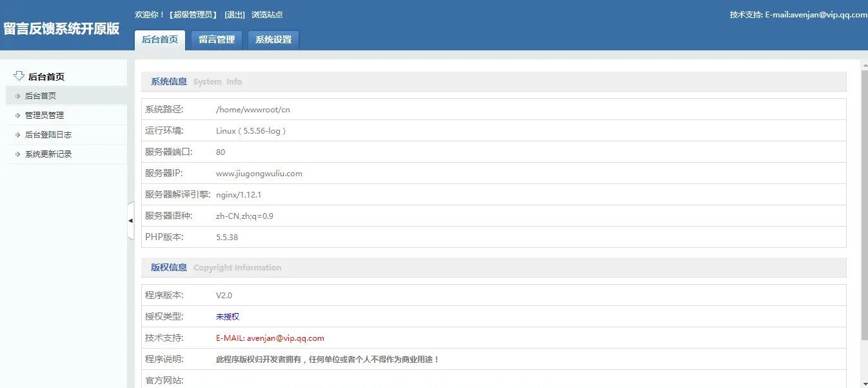Click the 浏览站点 link
Image resolution: width=868 pixels, height=388 pixels.
[267, 15]
